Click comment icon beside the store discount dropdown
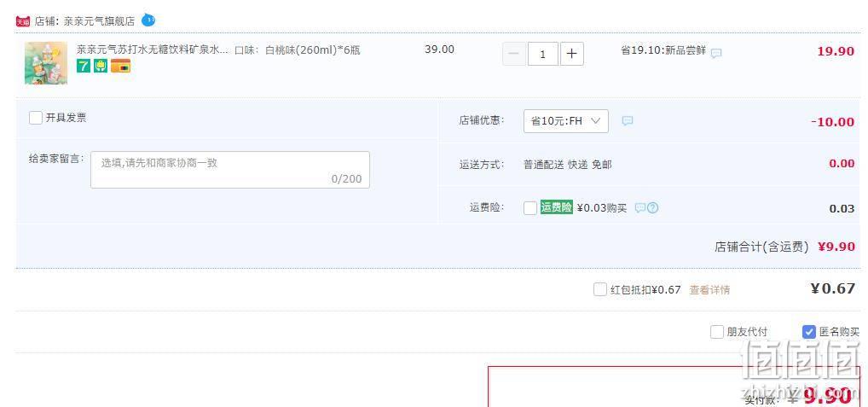This screenshot has height=407, width=868. click(x=628, y=120)
